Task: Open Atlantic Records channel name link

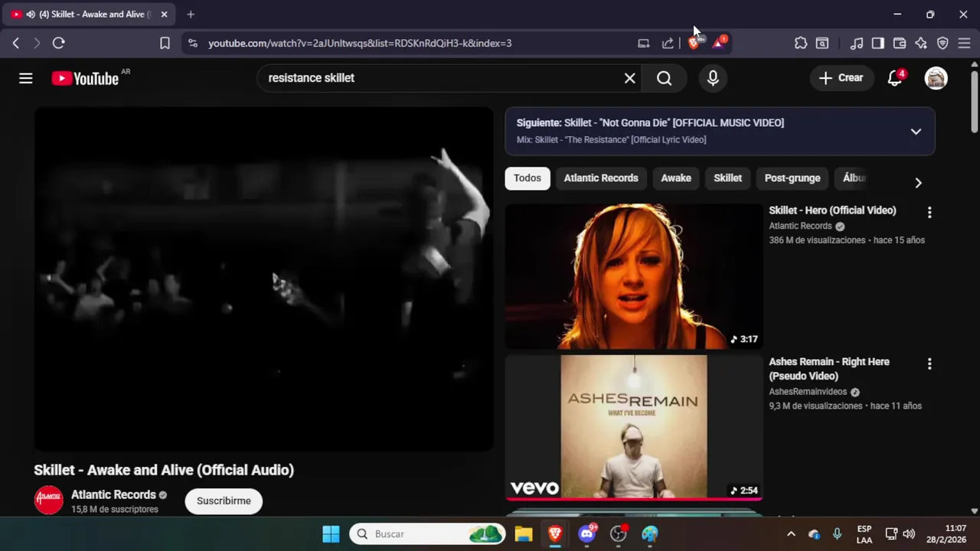Action: 113,494
